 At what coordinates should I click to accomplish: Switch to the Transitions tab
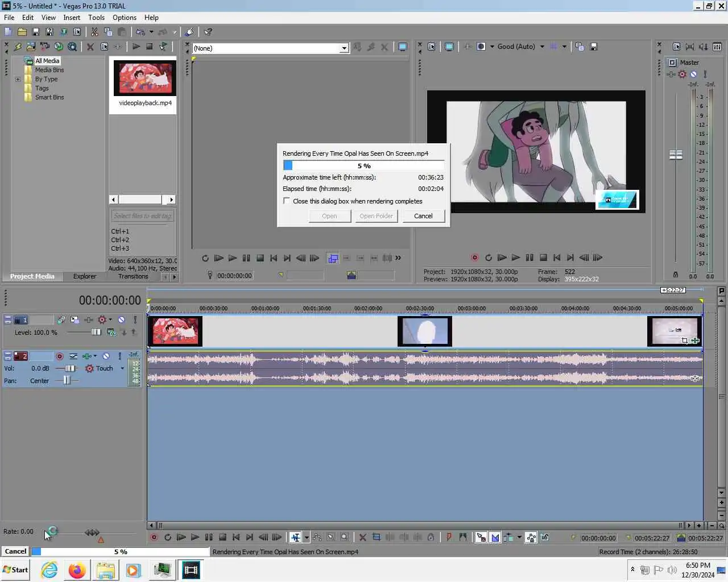pos(133,276)
